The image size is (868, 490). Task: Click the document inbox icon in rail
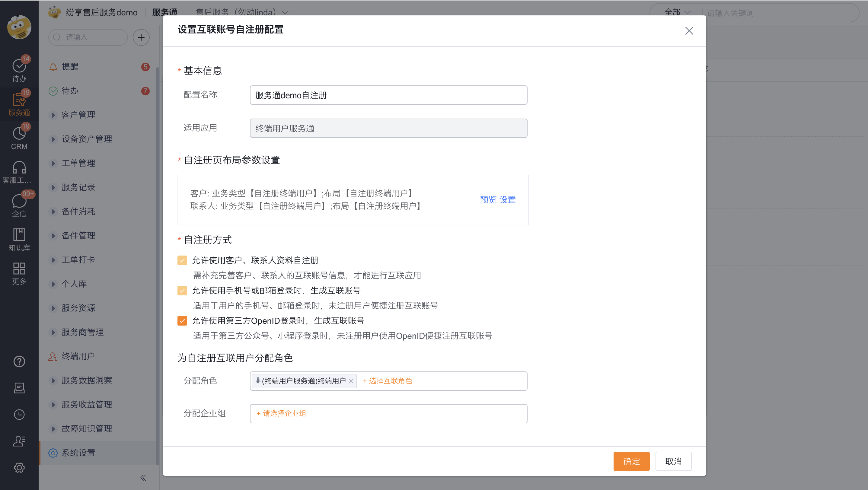pos(19,388)
